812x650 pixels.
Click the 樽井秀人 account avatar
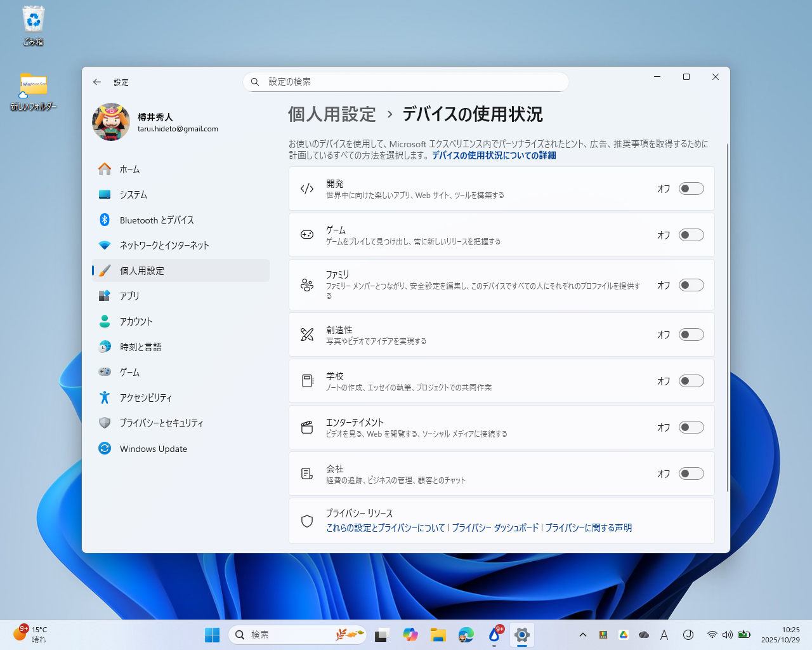(x=111, y=121)
